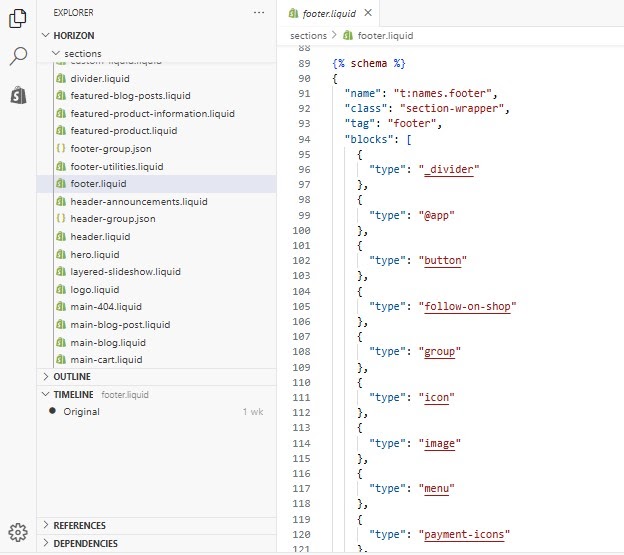Open main-blog.liquid file
The width and height of the screenshot is (624, 555).
[x=156, y=343]
